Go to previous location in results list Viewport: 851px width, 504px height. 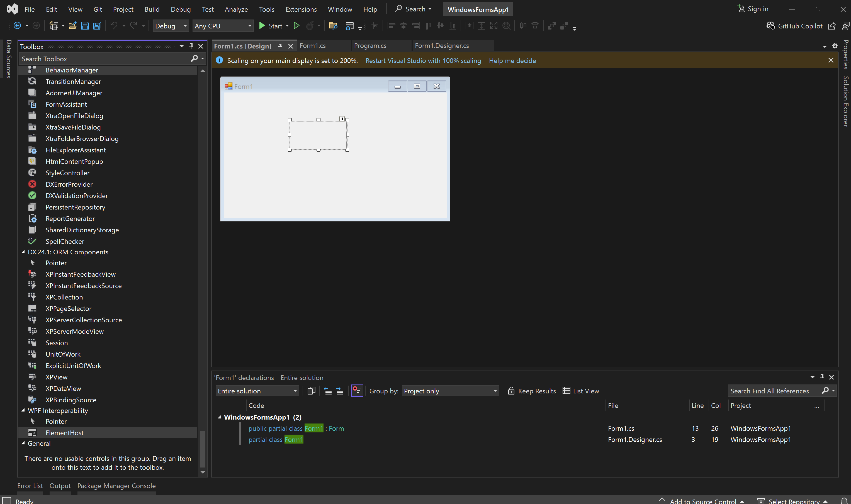click(x=328, y=391)
